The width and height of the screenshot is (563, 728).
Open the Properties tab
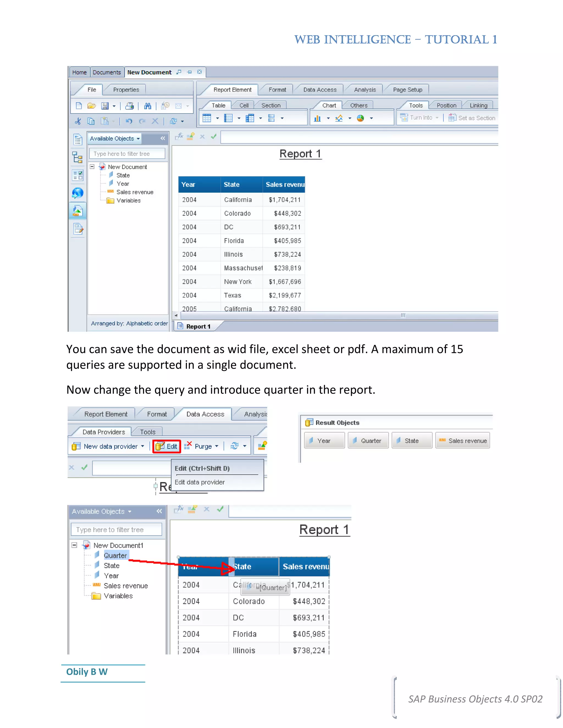pos(126,90)
